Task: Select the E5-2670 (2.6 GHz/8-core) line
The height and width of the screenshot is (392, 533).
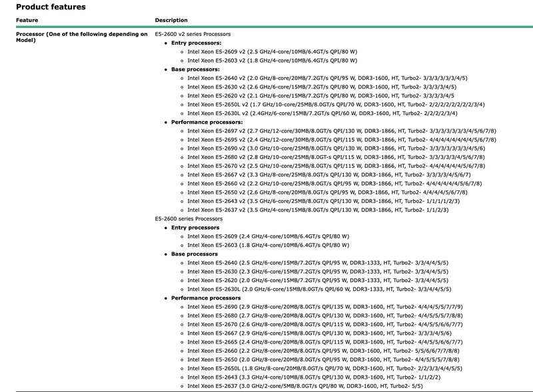Action: [325, 324]
